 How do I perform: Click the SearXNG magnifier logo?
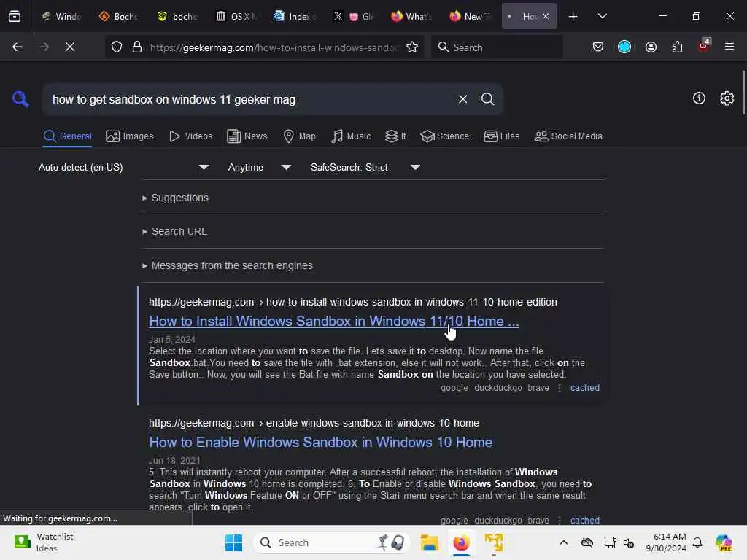click(20, 99)
